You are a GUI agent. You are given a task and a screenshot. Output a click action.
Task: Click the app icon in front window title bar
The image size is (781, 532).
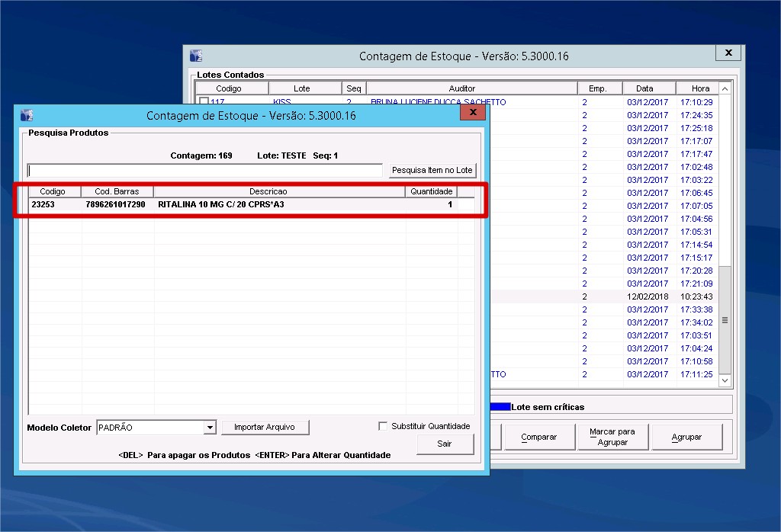27,115
